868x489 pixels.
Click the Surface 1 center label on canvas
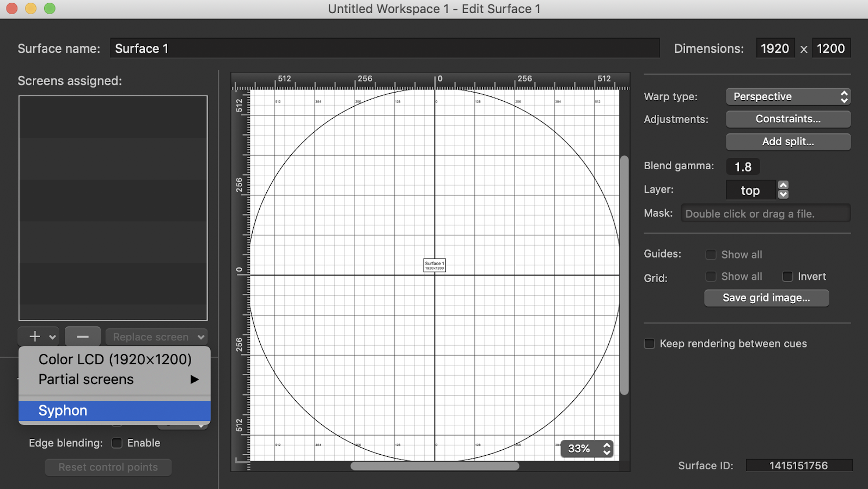435,265
